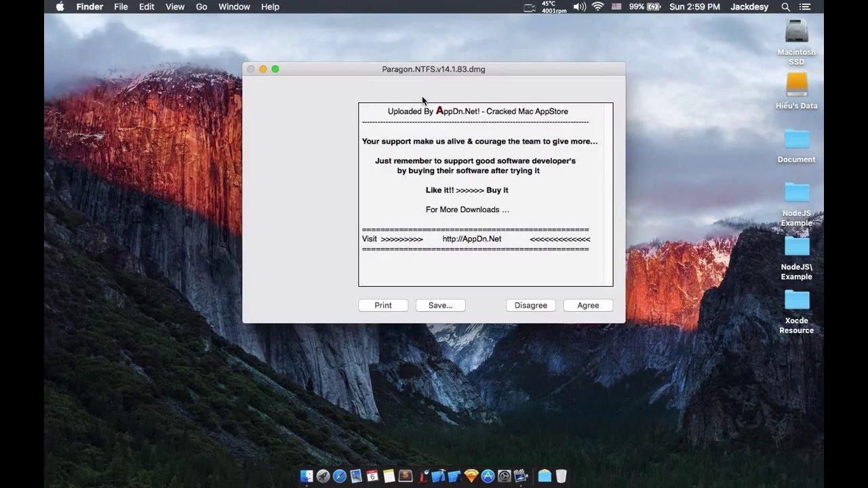The height and width of the screenshot is (488, 868).
Task: Open the battery status menu
Action: [x=644, y=7]
